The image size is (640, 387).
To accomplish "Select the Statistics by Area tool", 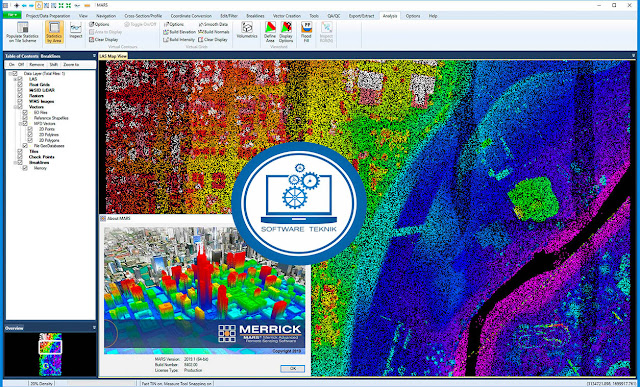I will tap(54, 32).
